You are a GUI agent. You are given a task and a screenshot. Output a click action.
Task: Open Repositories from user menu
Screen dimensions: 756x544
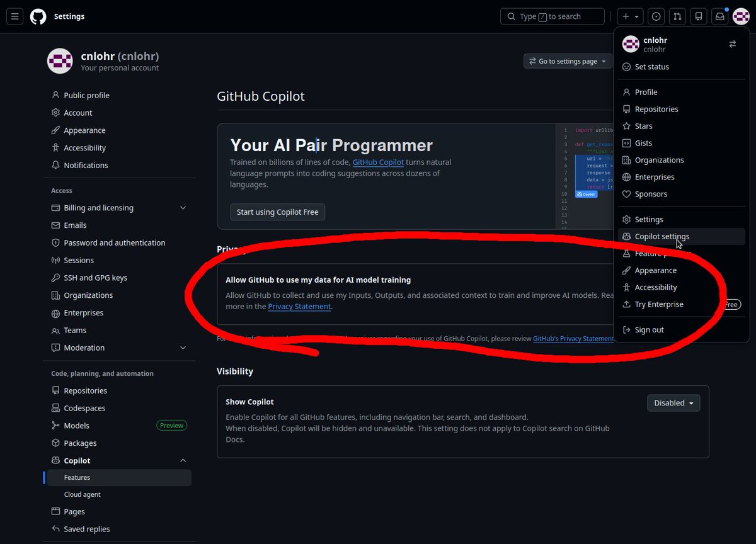(x=682, y=109)
